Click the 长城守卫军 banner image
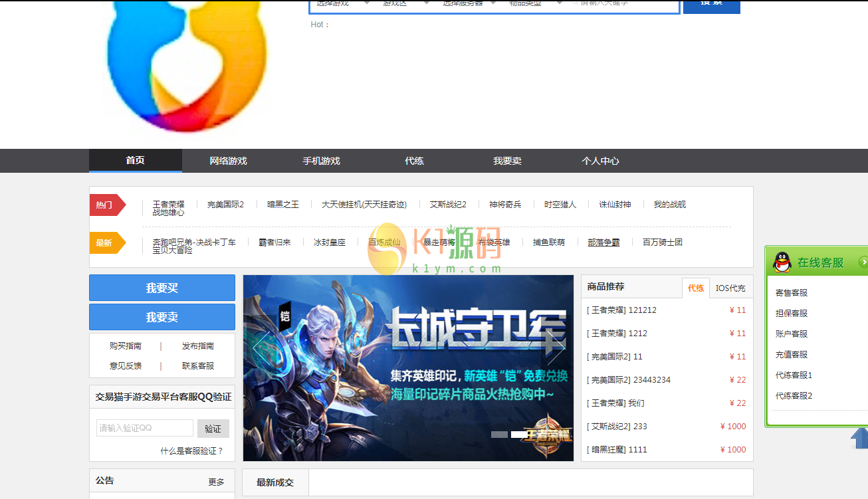The height and width of the screenshot is (499, 868). (408, 368)
